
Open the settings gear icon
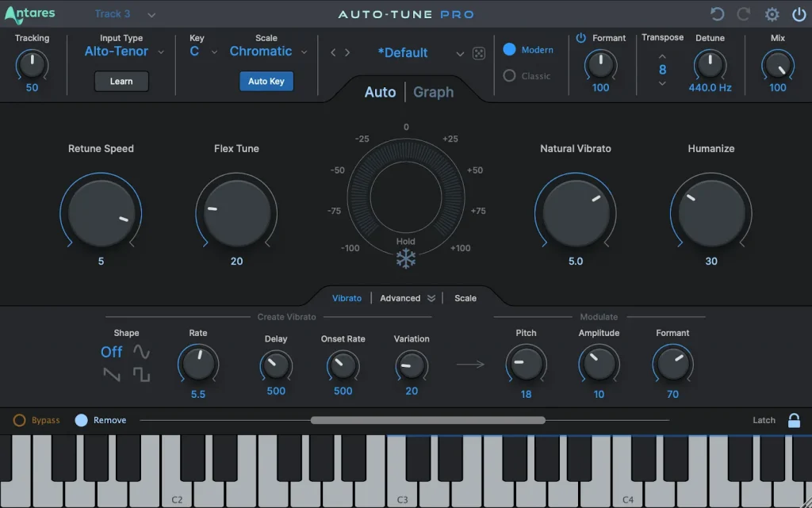pos(772,13)
